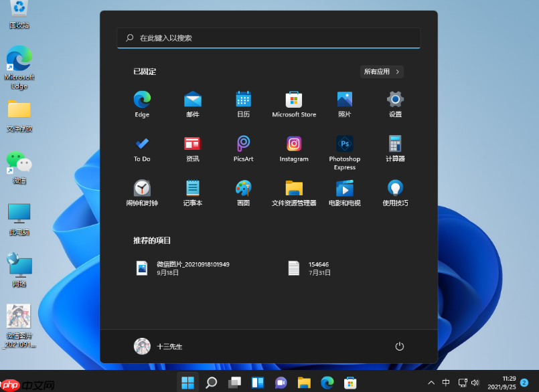The image size is (539, 392).
Task: Launch PicsArt from pinned apps
Action: [243, 149]
